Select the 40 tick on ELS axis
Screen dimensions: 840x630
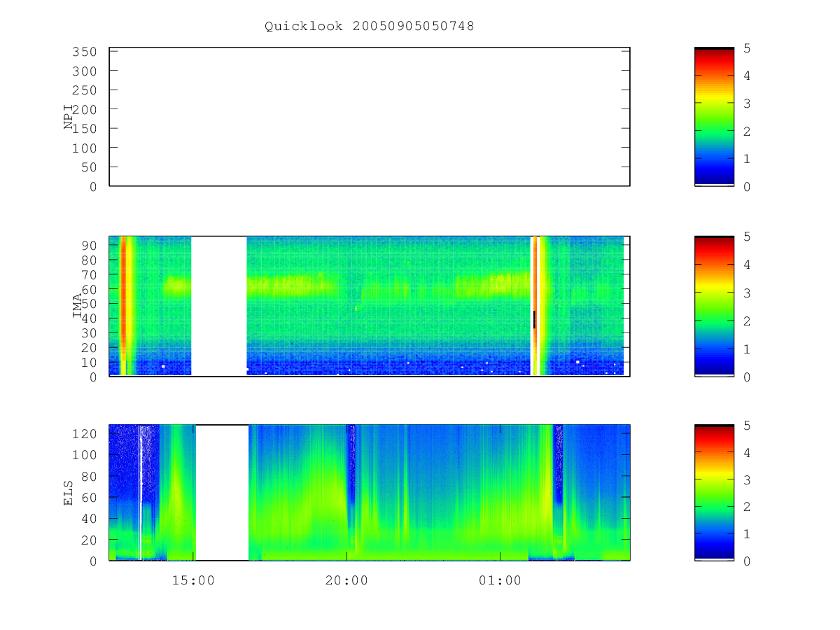(x=87, y=519)
